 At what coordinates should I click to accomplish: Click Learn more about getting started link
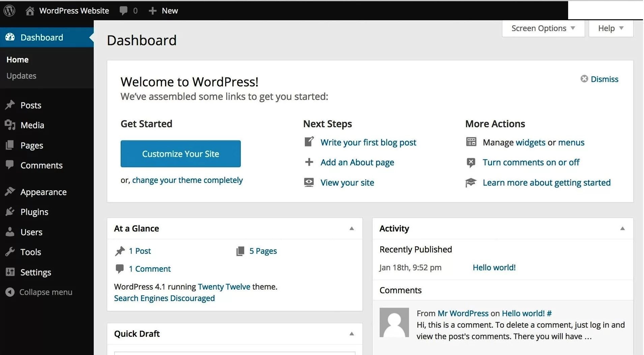[547, 183]
